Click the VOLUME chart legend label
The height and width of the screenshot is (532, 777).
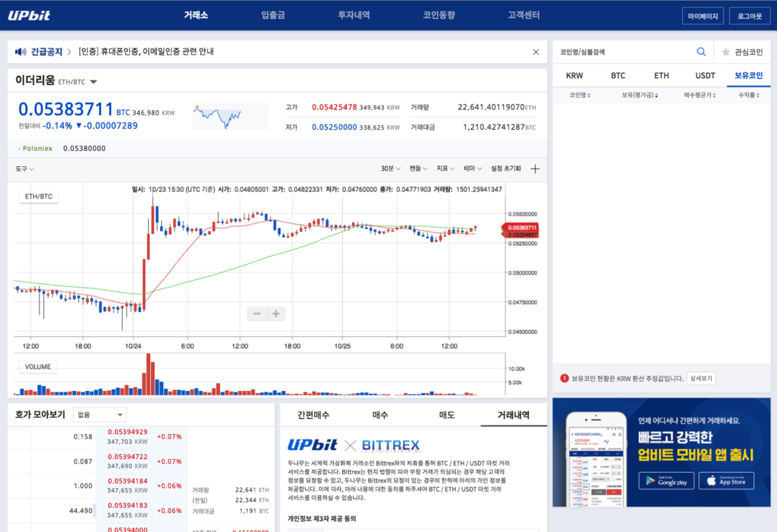click(38, 367)
